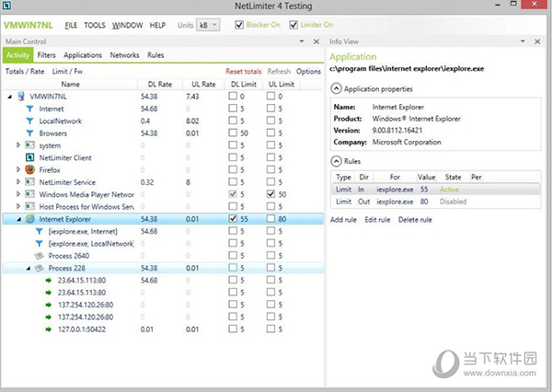Click the system application icon
Screen dimensions: 552x392
tap(30, 145)
